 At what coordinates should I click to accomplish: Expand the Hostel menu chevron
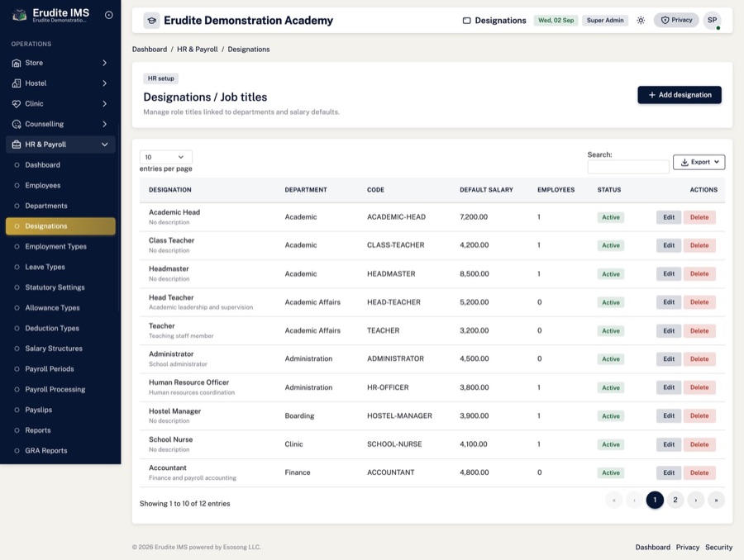[104, 83]
